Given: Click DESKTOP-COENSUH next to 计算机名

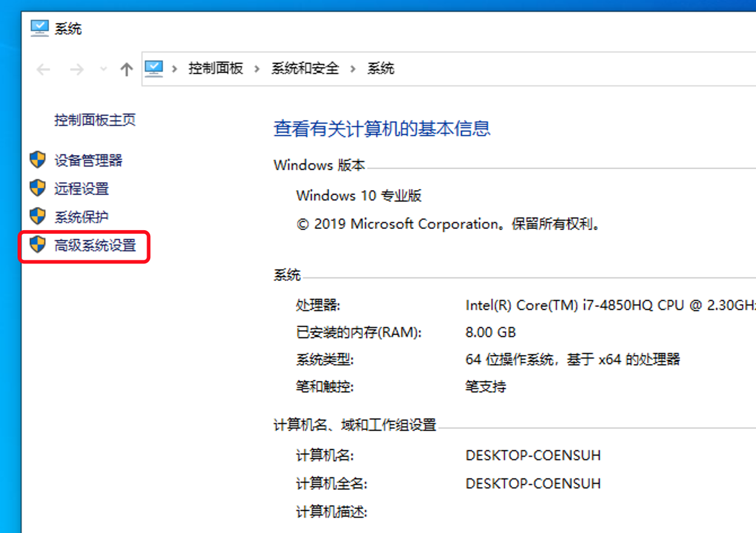Looking at the screenshot, I should pos(533,455).
